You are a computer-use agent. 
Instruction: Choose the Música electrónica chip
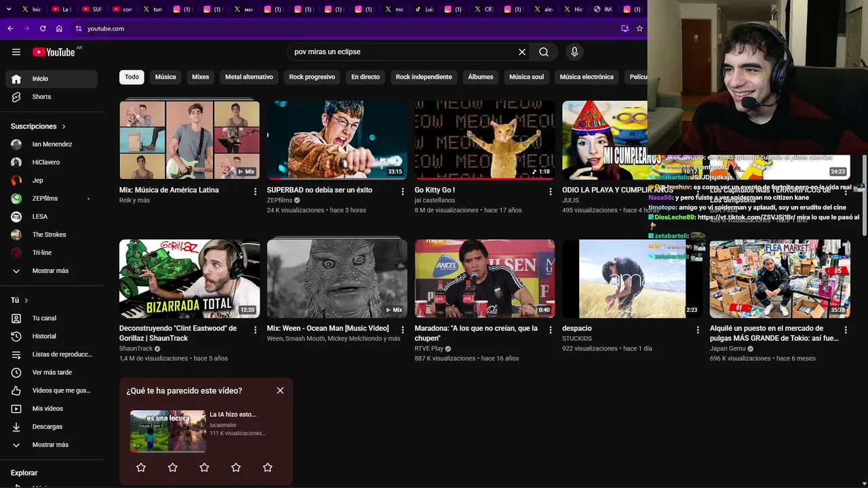[587, 77]
